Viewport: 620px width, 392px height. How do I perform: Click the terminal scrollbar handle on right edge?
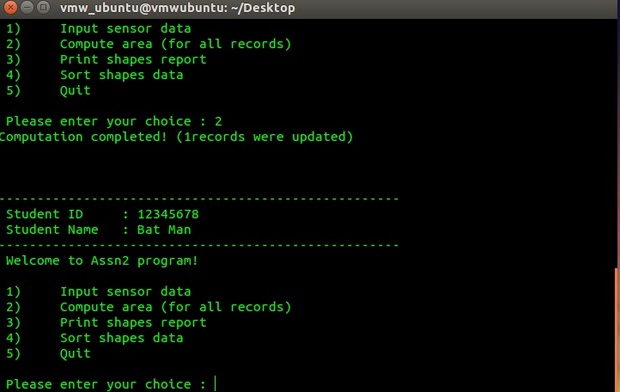[x=617, y=330]
